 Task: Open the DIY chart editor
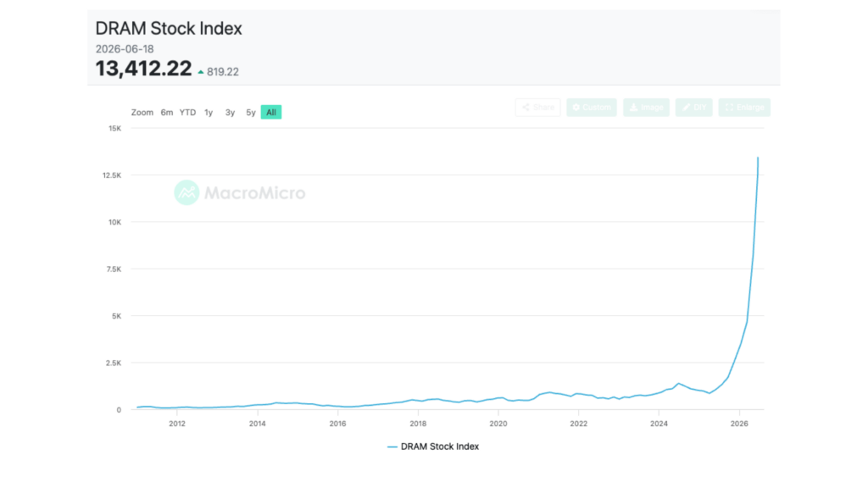693,108
